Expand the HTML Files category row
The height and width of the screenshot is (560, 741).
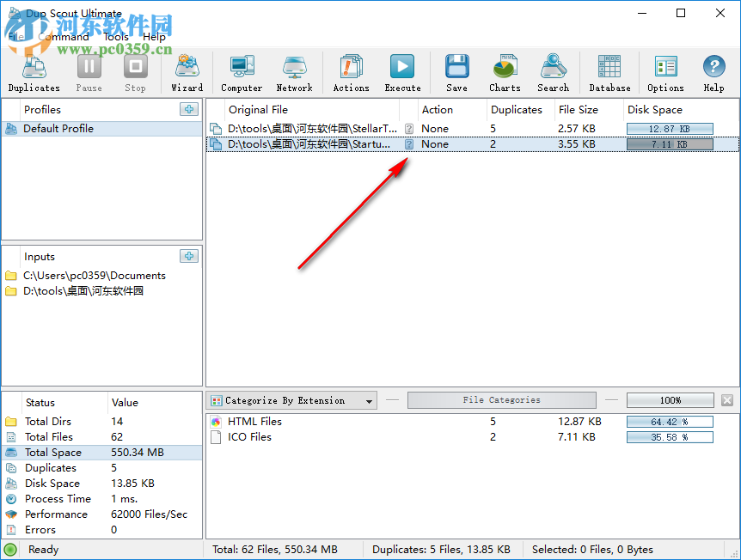pos(216,421)
